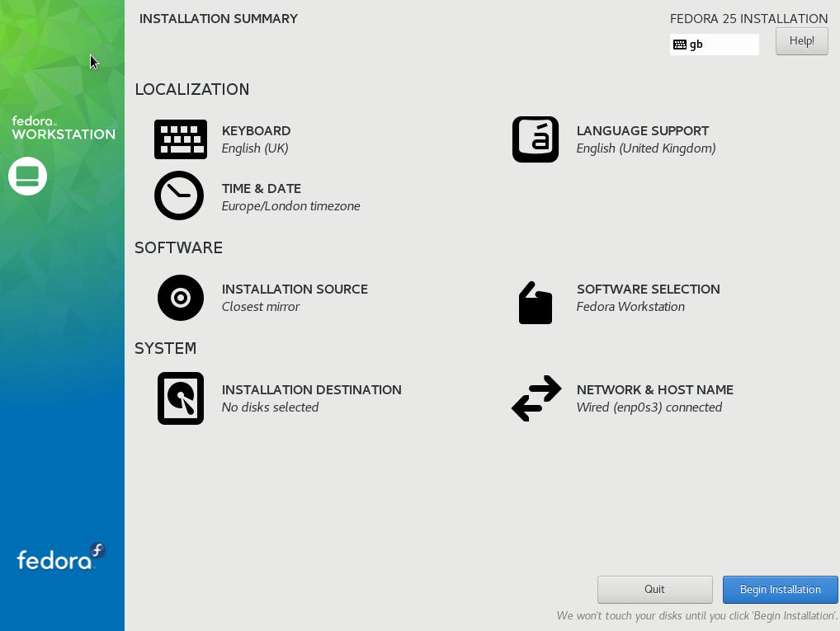840x631 pixels.
Task: Select the SOFTWARE SELECTION heading
Action: [x=649, y=290]
